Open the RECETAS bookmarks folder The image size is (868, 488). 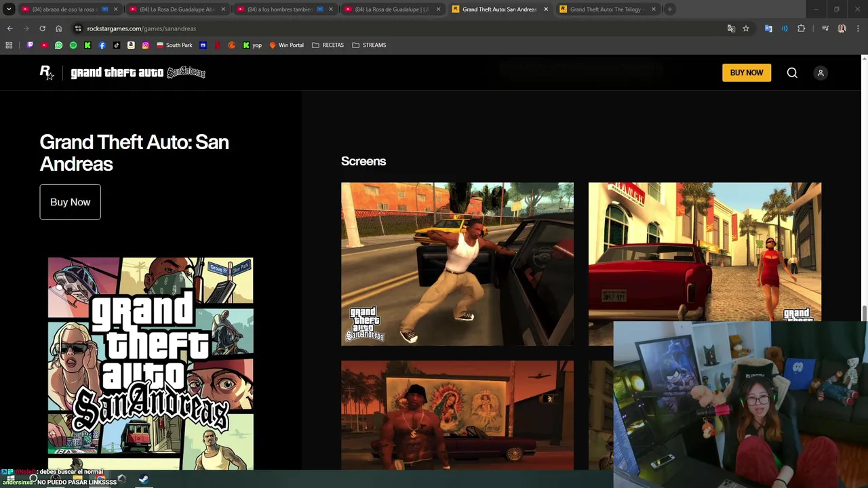click(x=328, y=45)
